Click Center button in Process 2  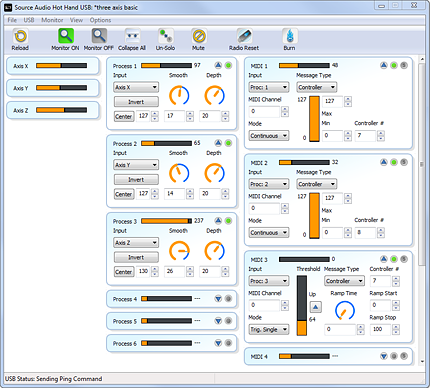[124, 194]
